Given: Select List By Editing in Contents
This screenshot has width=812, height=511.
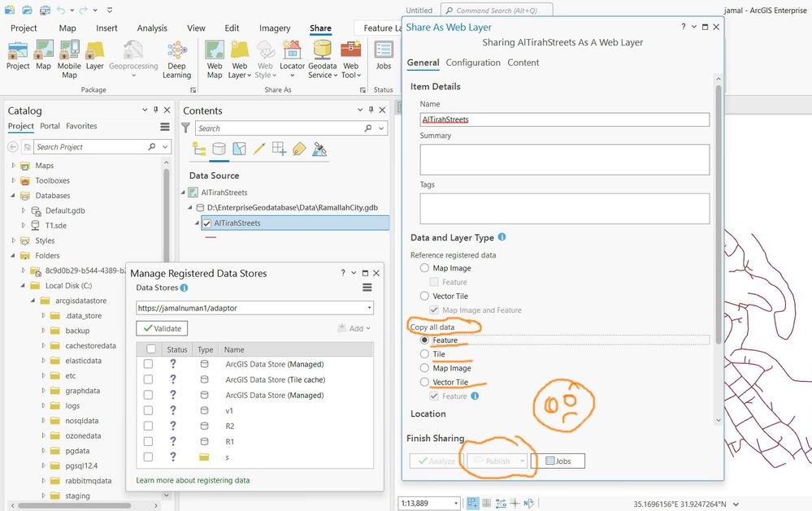Looking at the screenshot, I should tap(259, 149).
